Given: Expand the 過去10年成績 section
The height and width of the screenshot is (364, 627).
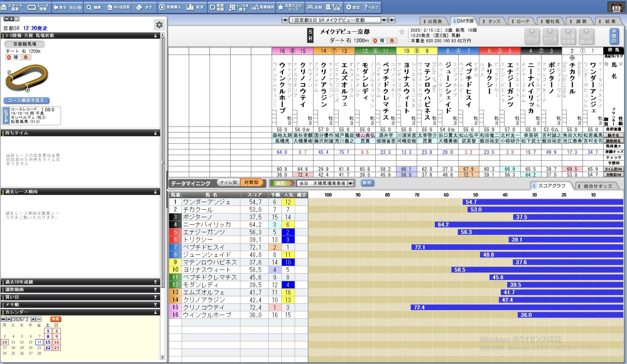Looking at the screenshot, I should tap(155, 282).
